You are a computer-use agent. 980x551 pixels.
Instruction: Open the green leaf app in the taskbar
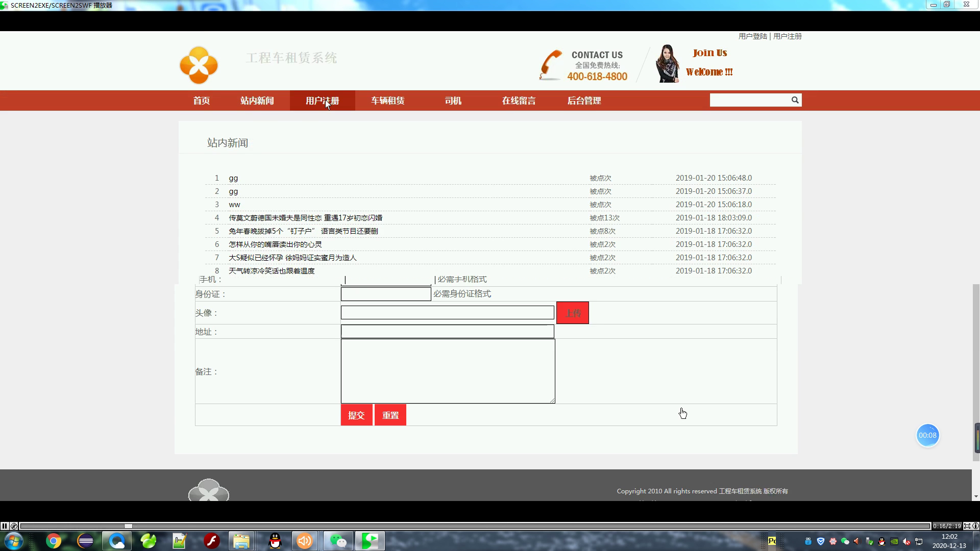[149, 541]
